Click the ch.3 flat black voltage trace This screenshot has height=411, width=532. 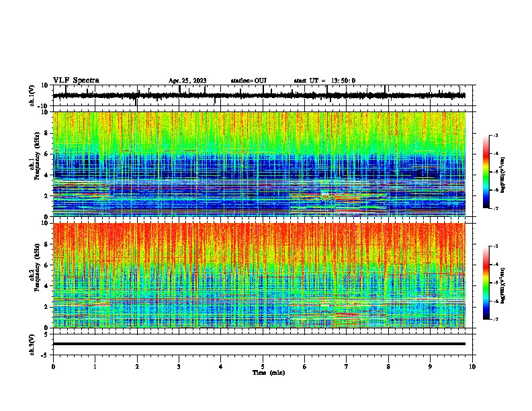(259, 344)
